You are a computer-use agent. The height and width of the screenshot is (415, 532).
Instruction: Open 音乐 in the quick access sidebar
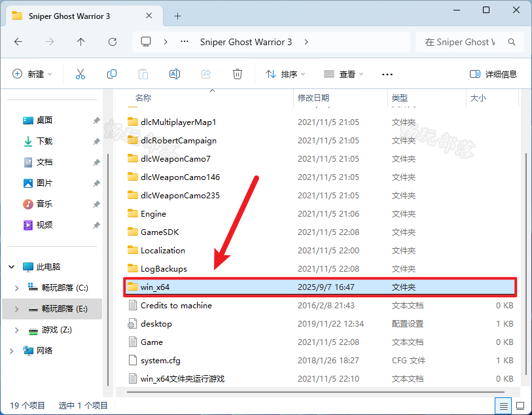pos(44,204)
